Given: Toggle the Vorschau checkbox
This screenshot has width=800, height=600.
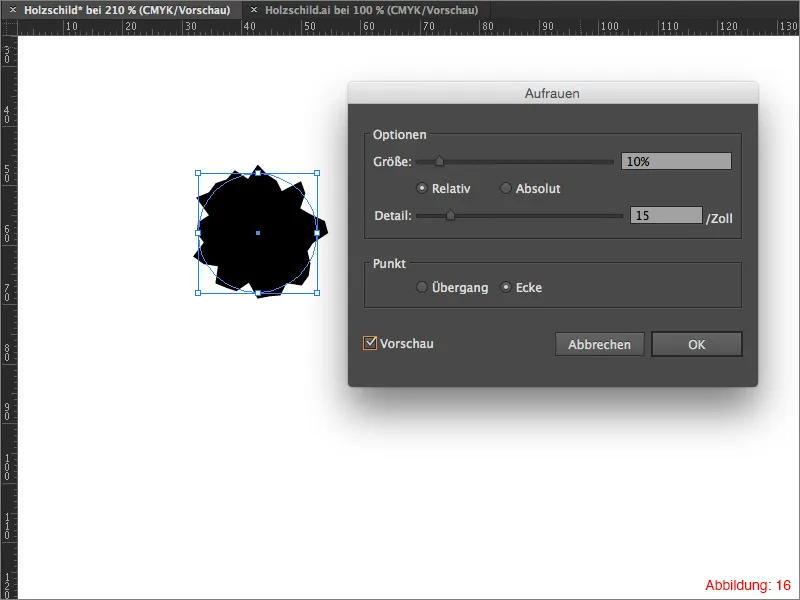Looking at the screenshot, I should [370, 343].
